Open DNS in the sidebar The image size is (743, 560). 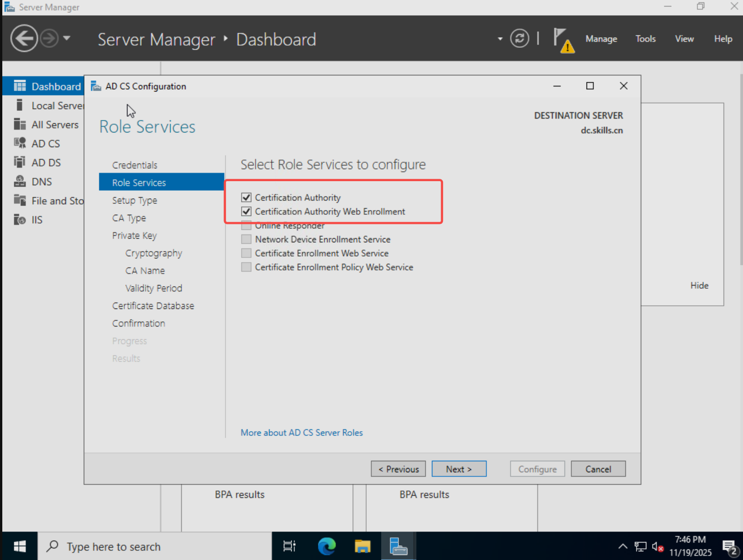[44, 182]
